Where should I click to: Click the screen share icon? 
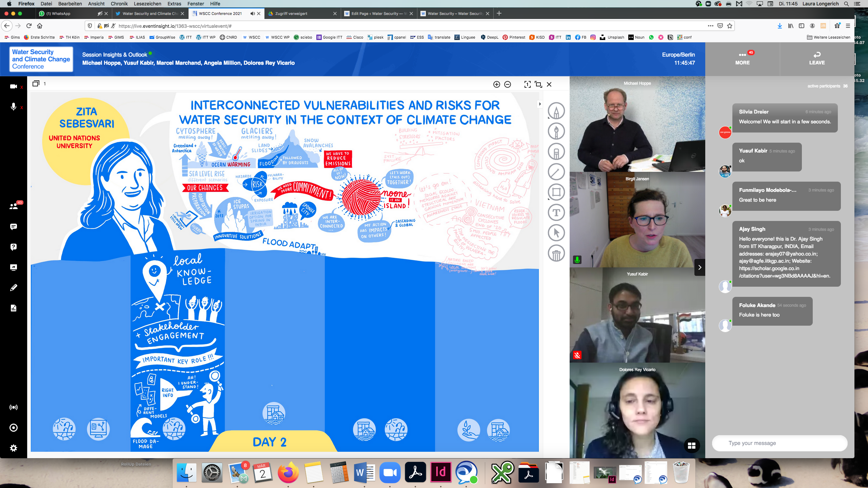(x=14, y=267)
